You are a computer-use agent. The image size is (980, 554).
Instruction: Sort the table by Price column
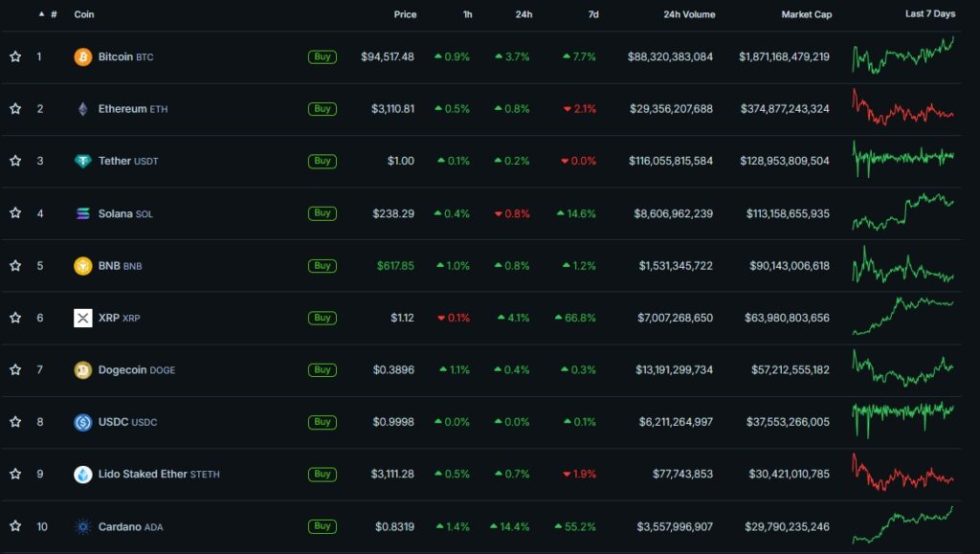(405, 14)
